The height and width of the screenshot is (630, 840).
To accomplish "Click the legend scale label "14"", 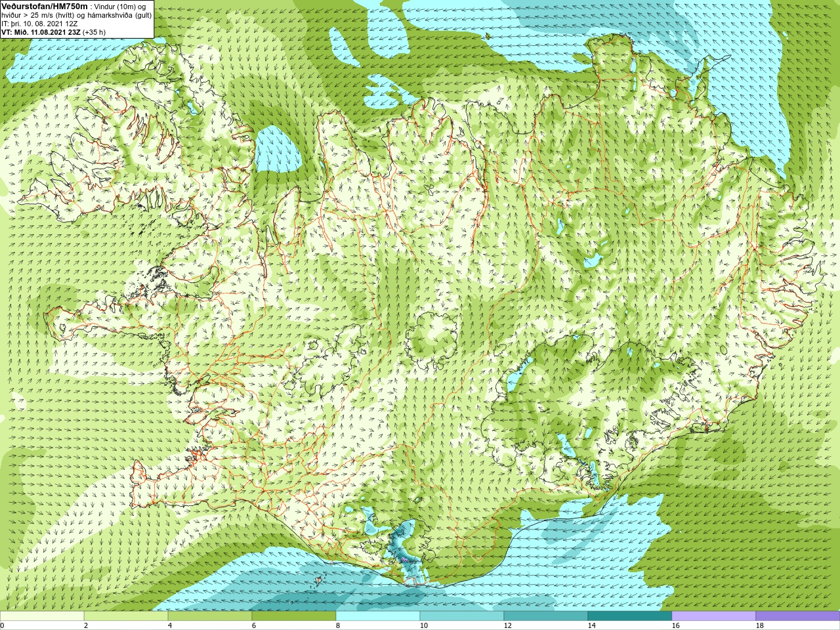I will pyautogui.click(x=591, y=625).
